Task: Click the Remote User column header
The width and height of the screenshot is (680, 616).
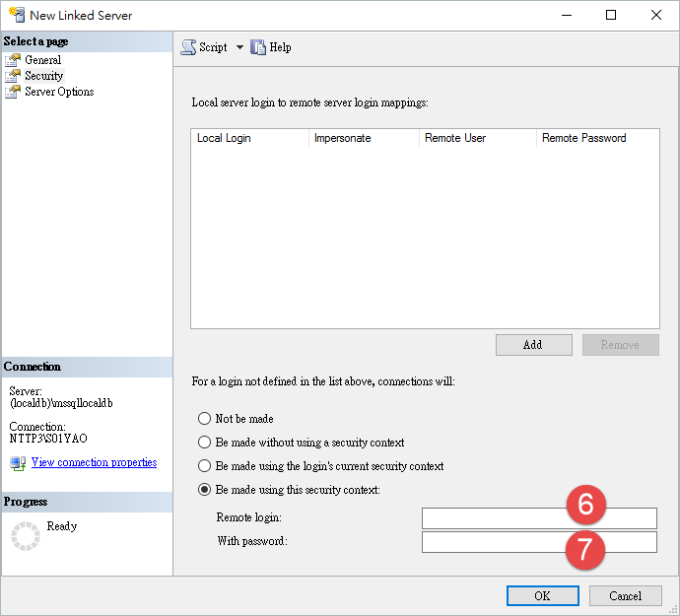Action: [x=477, y=138]
